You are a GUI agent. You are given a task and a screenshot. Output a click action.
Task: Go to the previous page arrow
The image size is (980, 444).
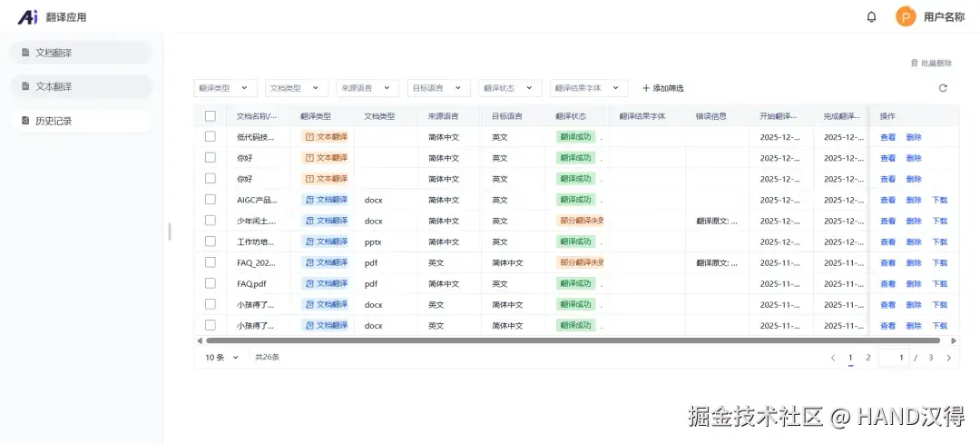(832, 358)
